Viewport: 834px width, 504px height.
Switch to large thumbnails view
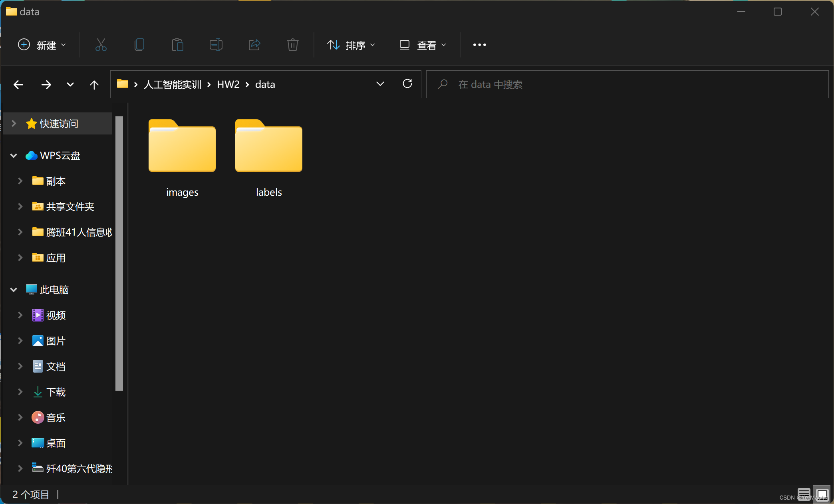(822, 494)
